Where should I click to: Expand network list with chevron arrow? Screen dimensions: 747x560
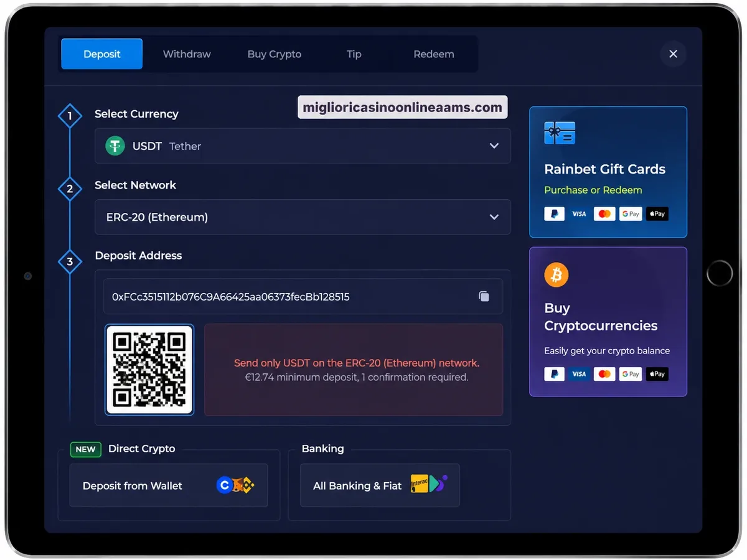point(494,217)
